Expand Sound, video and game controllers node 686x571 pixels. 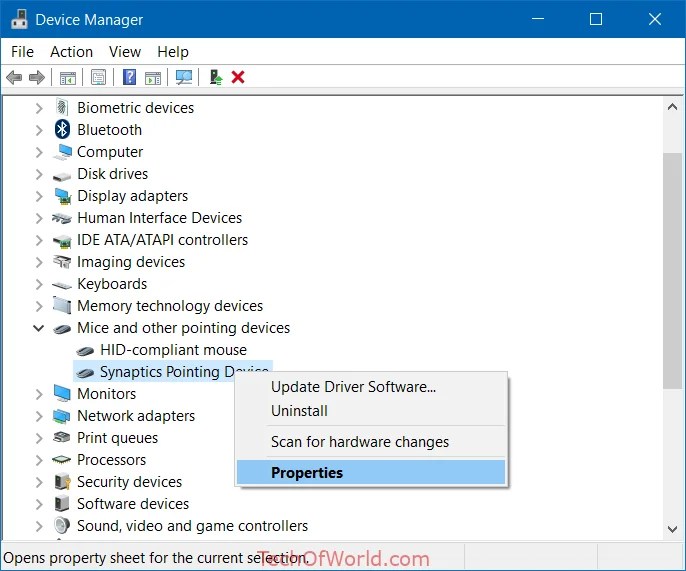(x=39, y=525)
